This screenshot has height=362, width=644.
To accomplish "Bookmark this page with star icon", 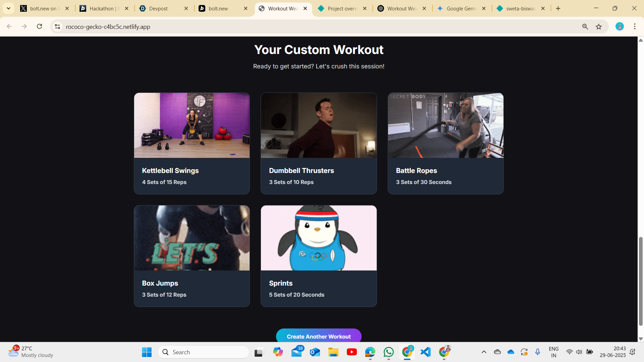I will [x=599, y=26].
